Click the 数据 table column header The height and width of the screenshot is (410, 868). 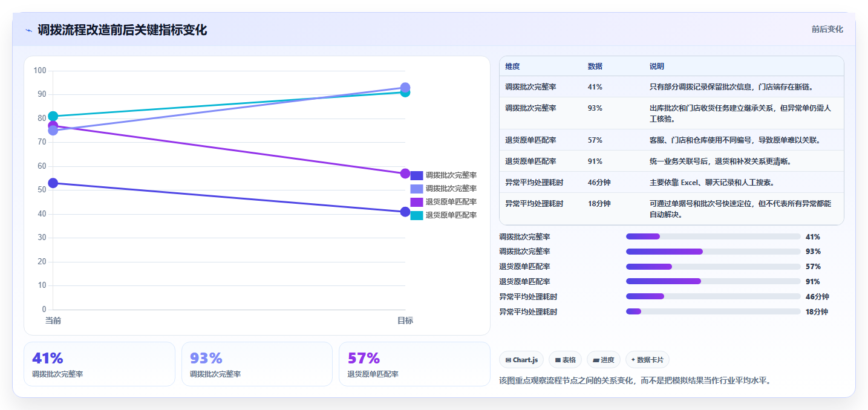click(x=595, y=67)
